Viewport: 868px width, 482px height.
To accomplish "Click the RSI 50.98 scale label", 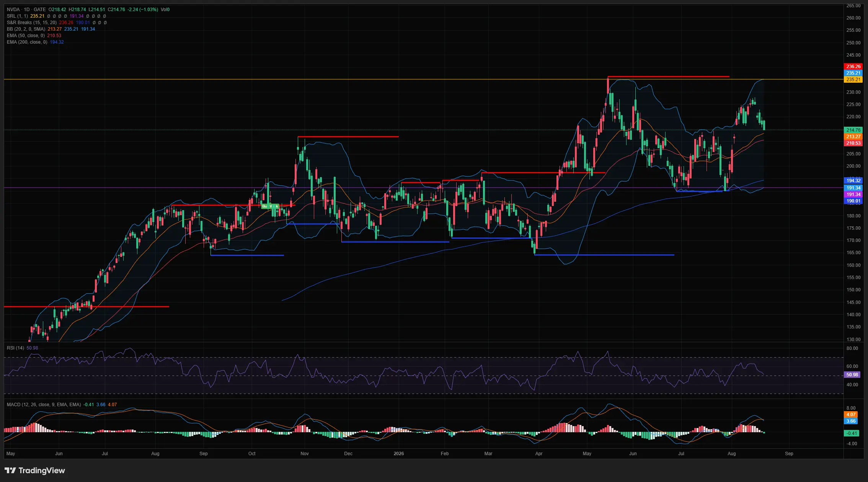I will tap(852, 375).
